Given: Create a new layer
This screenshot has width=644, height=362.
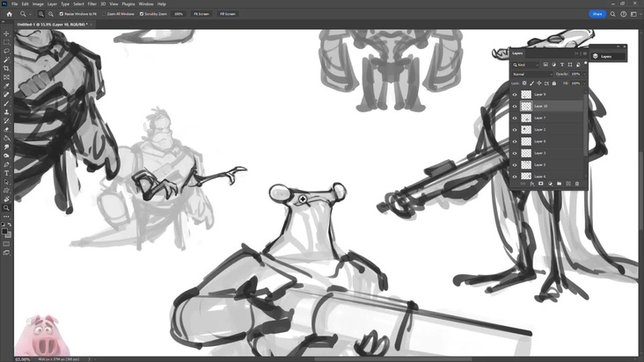Looking at the screenshot, I should point(568,184).
